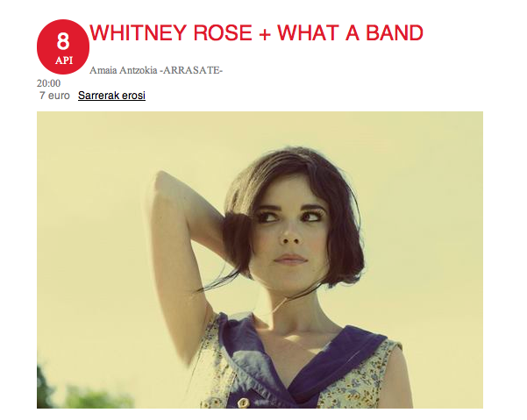Select the words WHAT A BAND in the heading

[x=350, y=33]
